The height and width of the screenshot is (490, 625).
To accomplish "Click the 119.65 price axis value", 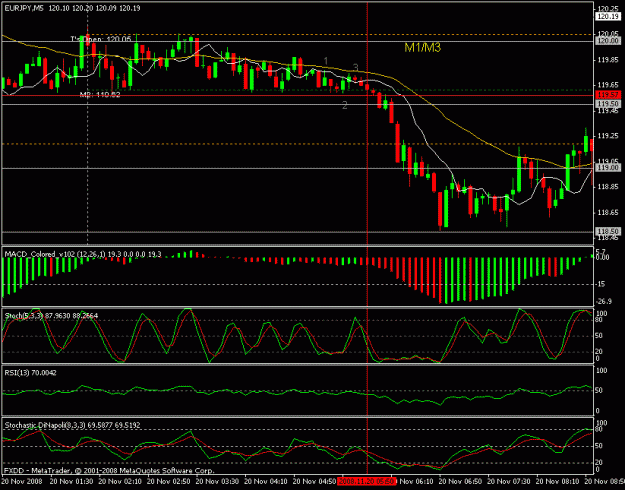I will click(608, 85).
